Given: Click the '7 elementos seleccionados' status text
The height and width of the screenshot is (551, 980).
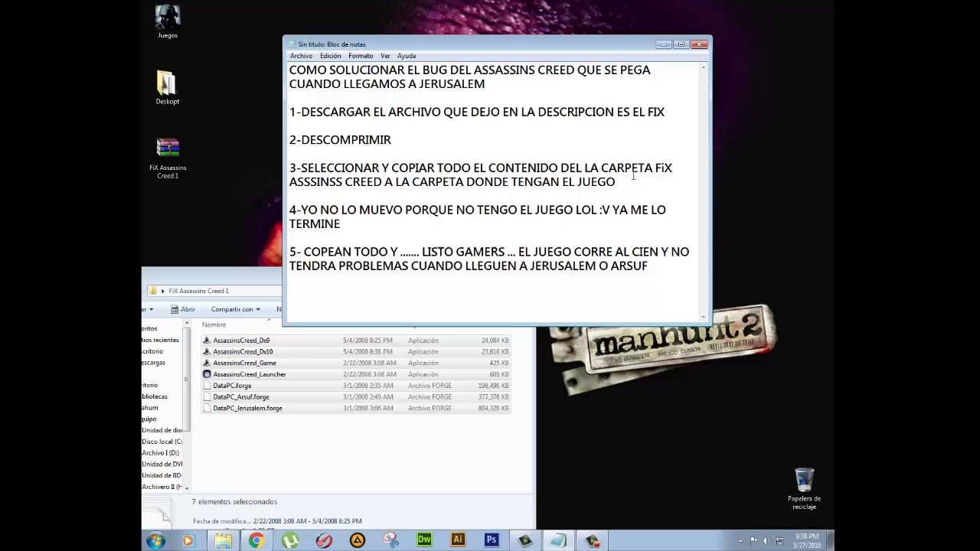Looking at the screenshot, I should click(x=234, y=501).
